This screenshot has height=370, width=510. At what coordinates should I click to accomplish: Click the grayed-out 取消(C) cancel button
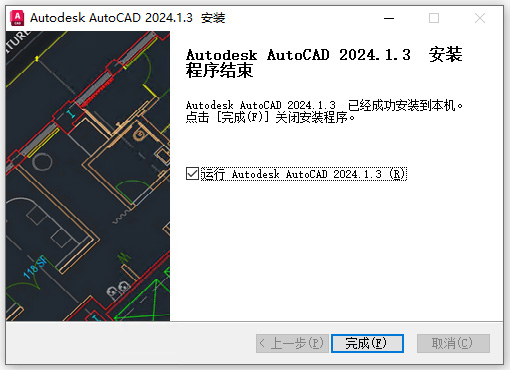453,343
